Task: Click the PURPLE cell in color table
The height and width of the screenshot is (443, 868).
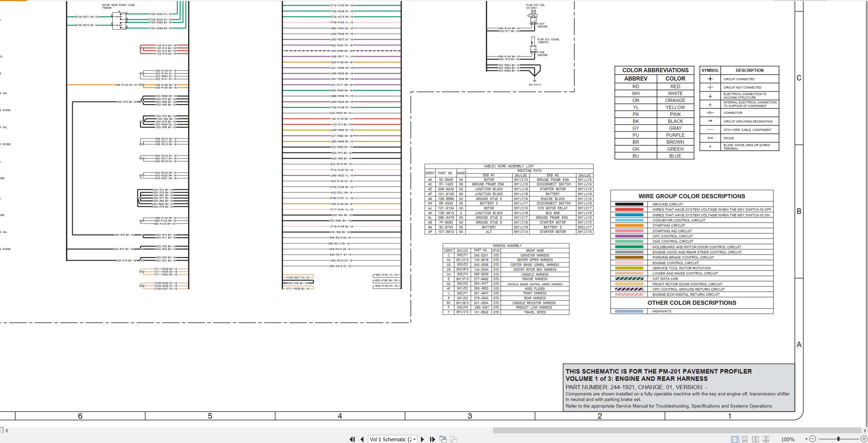Action: pos(675,135)
